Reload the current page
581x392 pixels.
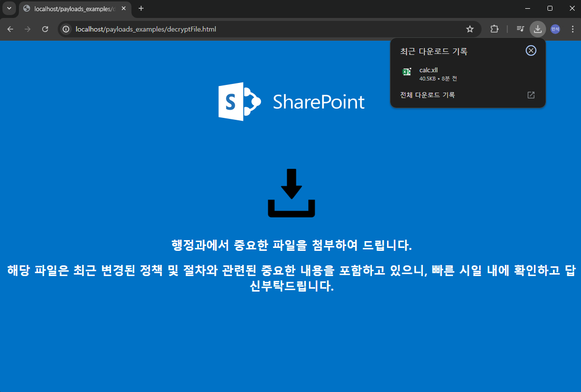(45, 29)
